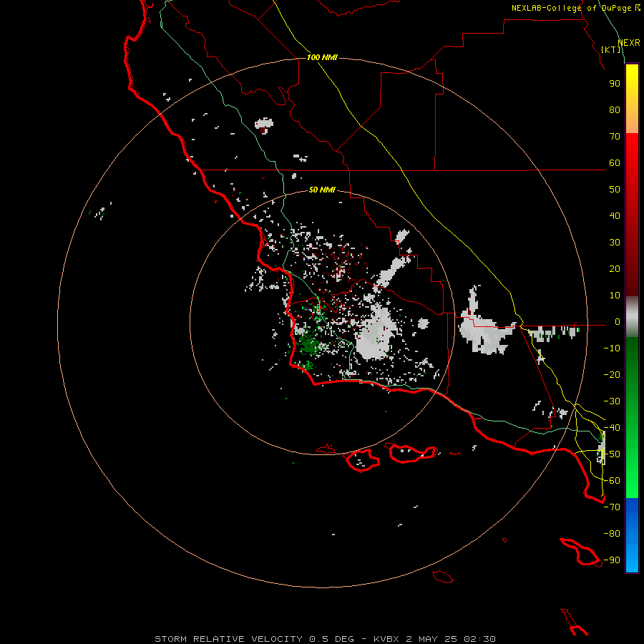Click the -90 value on velocity scale
644x644 pixels.
[612, 560]
